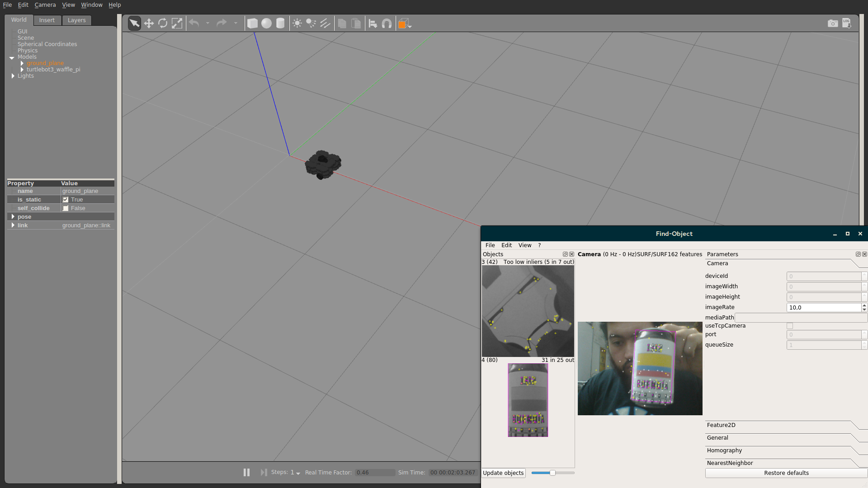Select the Scale mode tool
The height and width of the screenshot is (488, 868).
point(177,23)
